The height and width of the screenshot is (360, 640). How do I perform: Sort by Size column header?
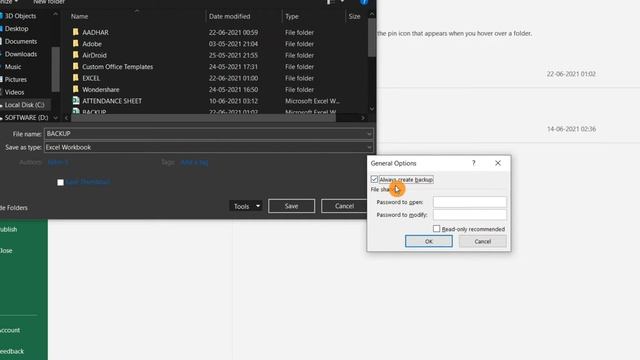(354, 16)
